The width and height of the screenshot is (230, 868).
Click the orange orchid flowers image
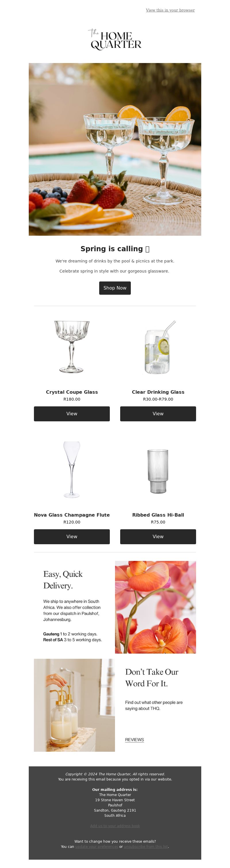(155, 607)
